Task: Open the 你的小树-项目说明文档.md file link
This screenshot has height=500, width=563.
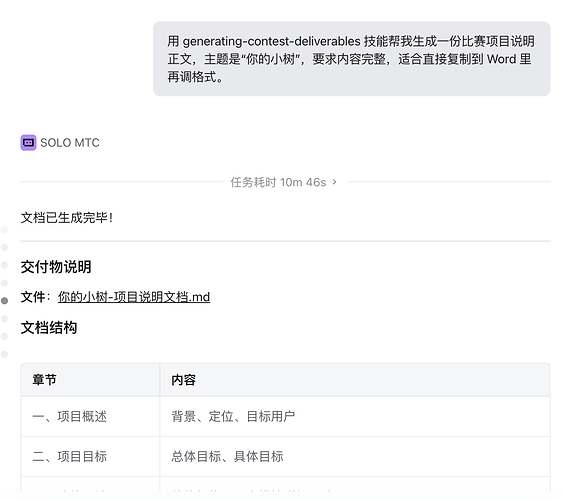Action: 134,297
